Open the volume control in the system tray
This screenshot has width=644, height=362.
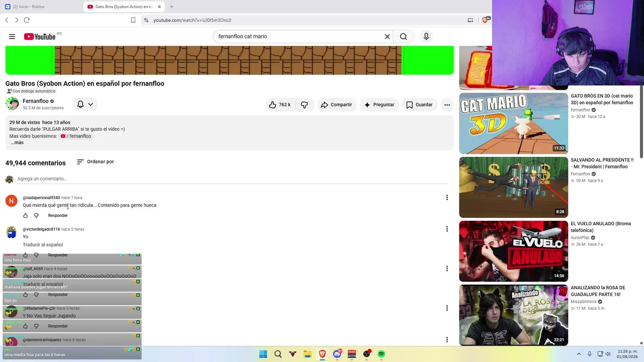[608, 354]
